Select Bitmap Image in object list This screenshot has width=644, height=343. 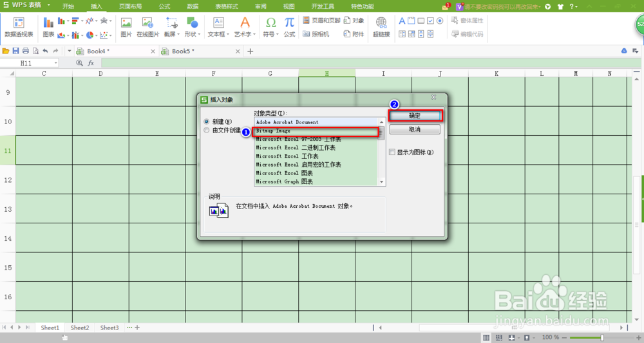[316, 131]
